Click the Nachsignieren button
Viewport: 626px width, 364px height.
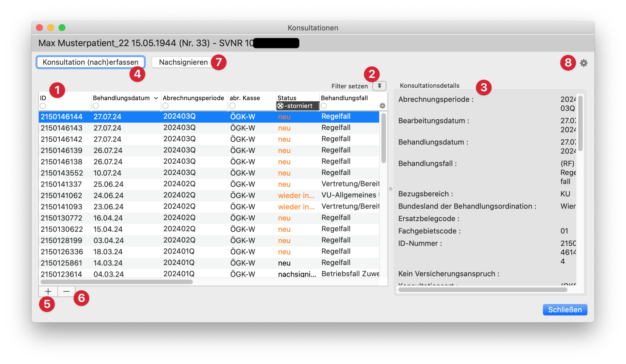pos(183,62)
